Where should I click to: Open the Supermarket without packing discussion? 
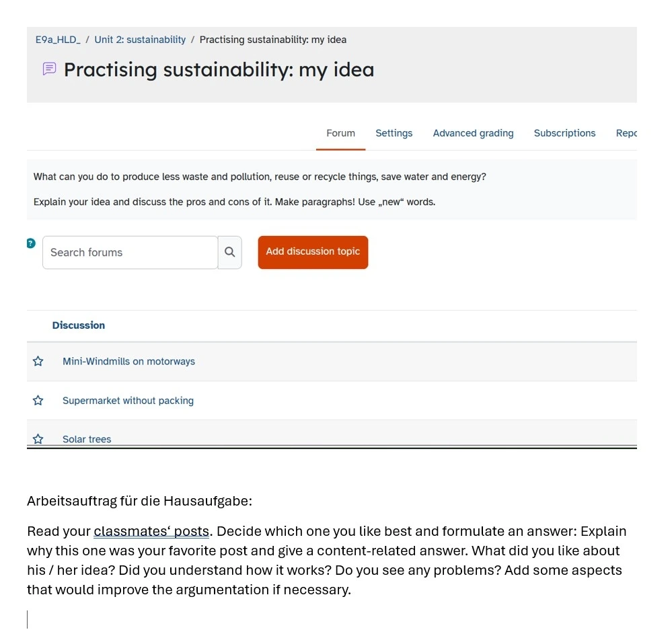click(x=128, y=401)
